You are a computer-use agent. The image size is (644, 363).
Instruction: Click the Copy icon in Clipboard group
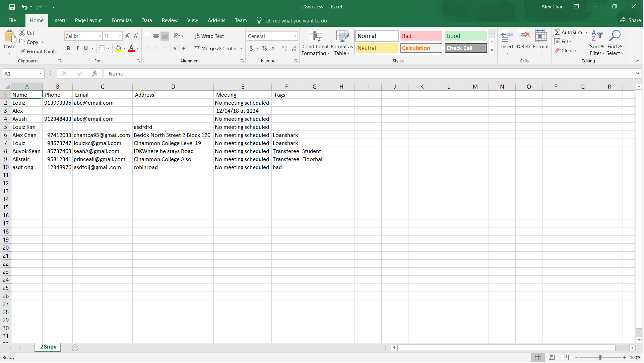click(x=22, y=42)
